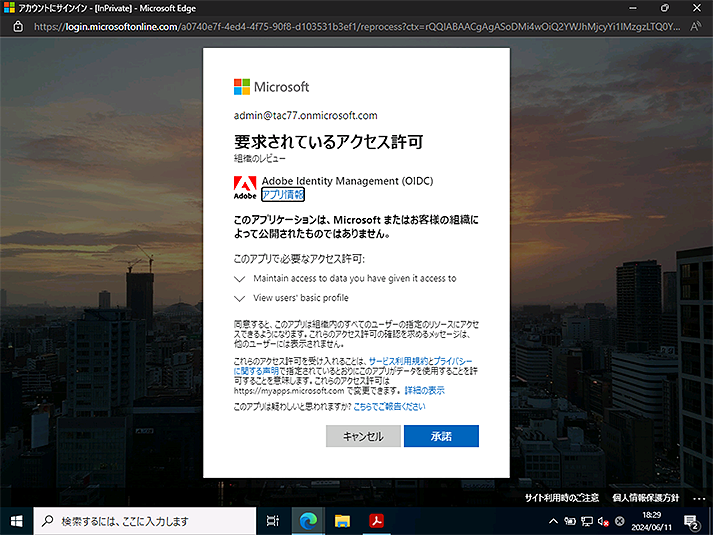This screenshot has width=713, height=535.
Task: Click the site lock icon
Action: pyautogui.click(x=18, y=27)
